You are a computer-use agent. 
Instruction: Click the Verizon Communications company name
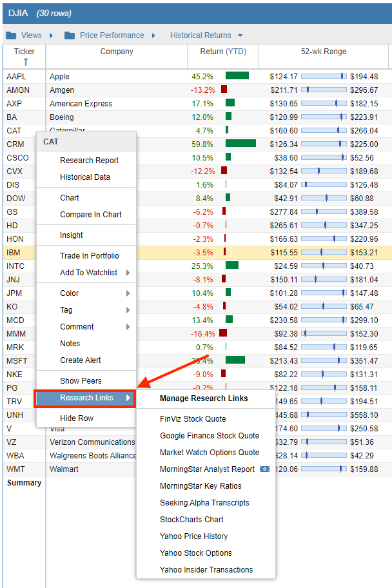(x=92, y=442)
